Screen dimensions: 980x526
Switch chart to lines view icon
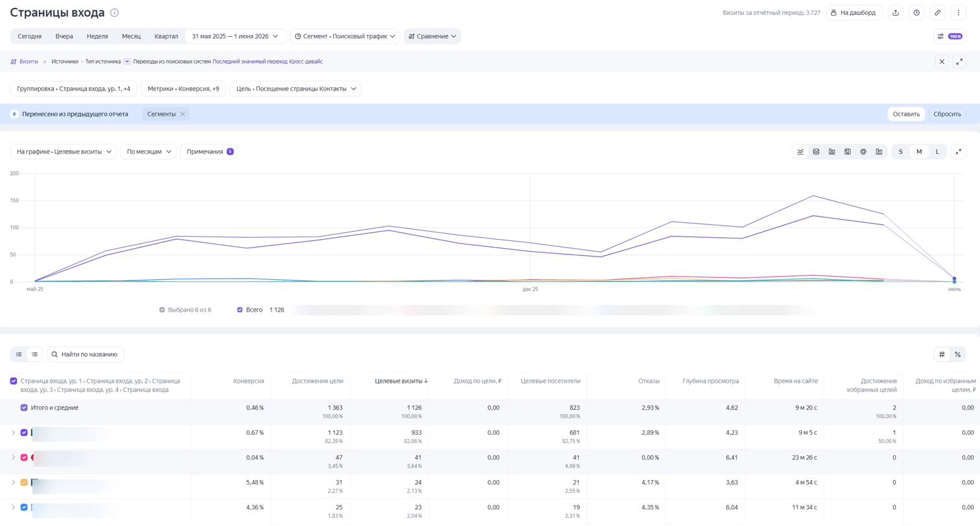point(800,152)
